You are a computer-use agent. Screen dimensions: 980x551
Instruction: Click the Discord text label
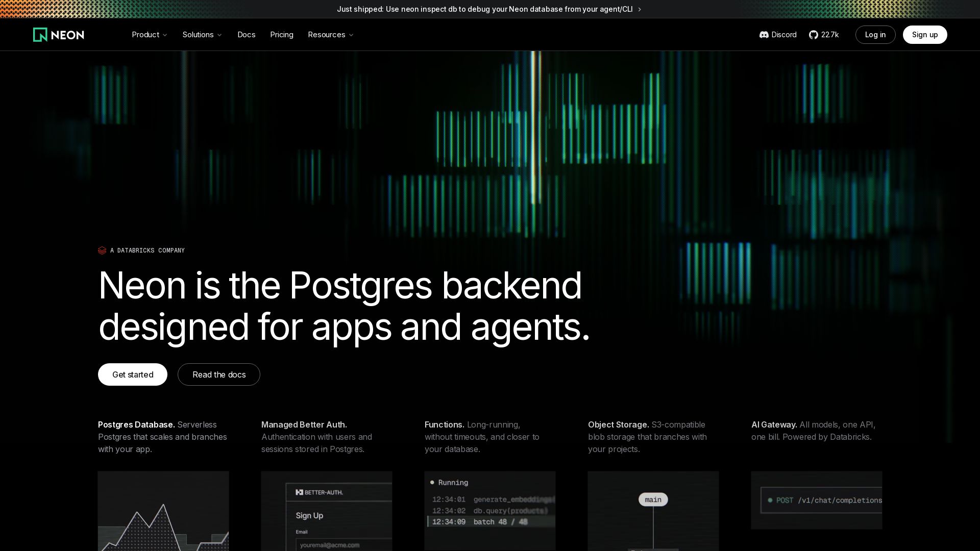tap(784, 35)
